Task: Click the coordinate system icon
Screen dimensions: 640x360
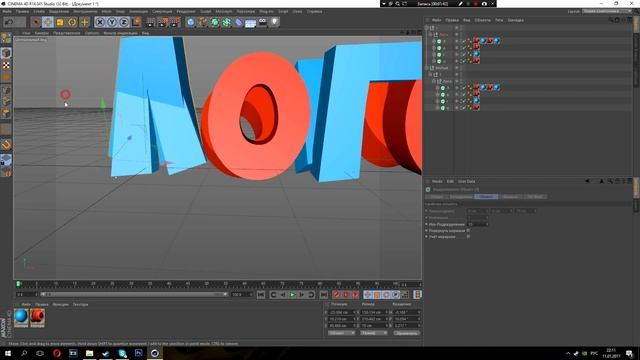Action: coord(136,22)
